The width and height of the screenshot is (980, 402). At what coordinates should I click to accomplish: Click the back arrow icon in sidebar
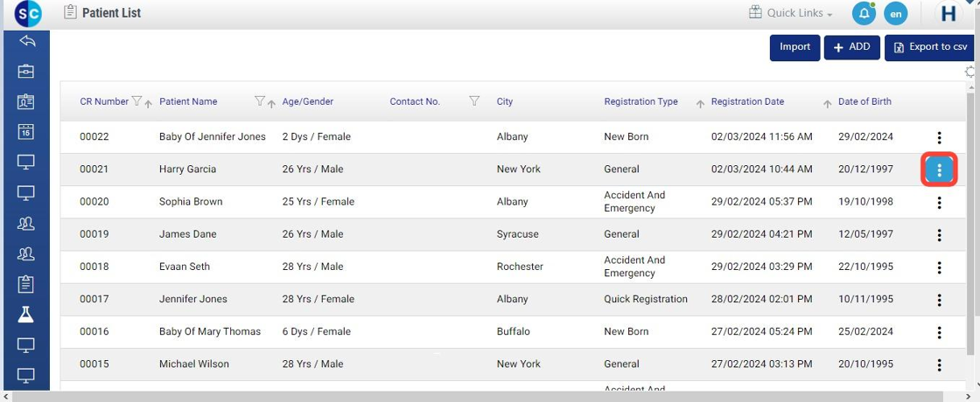point(26,41)
